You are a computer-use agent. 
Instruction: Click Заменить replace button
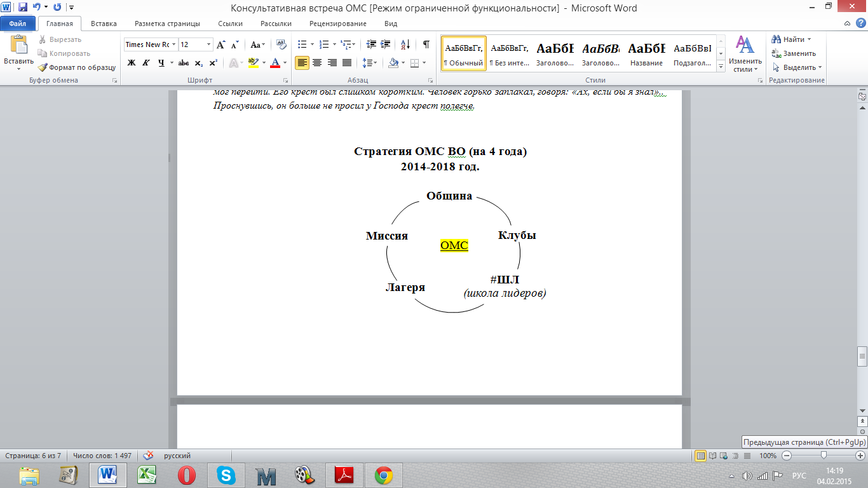(x=794, y=53)
